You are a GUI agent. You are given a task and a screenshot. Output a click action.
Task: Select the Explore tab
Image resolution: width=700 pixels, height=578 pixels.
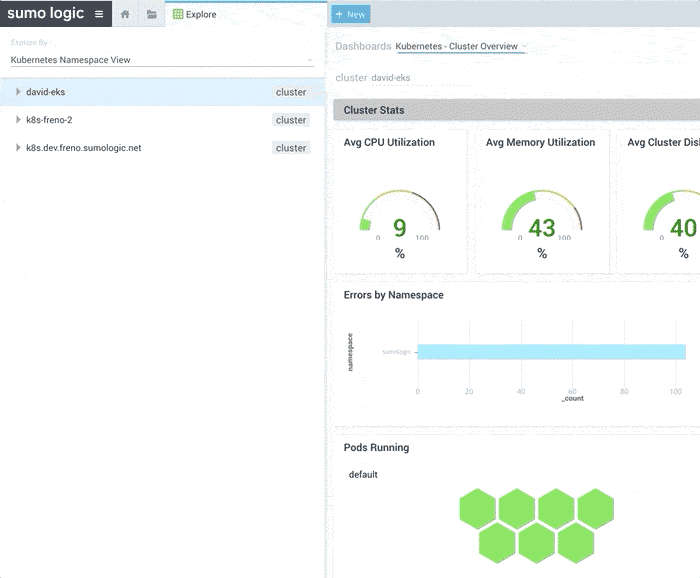[x=195, y=14]
